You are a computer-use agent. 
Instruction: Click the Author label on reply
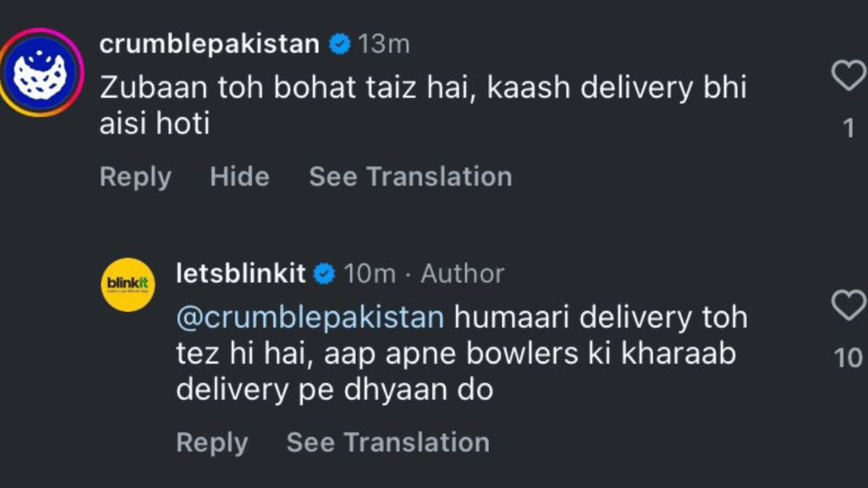click(x=462, y=274)
